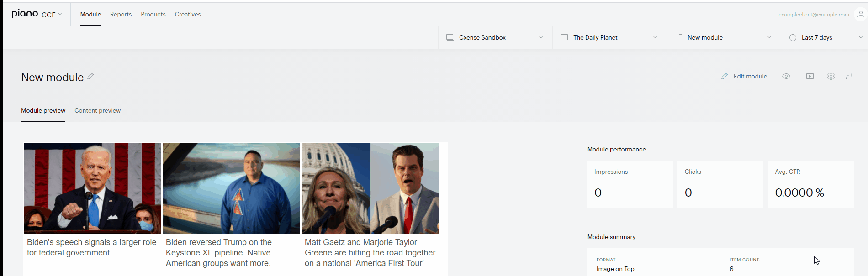Click the "Module summary" heading
This screenshot has width=868, height=276.
611,237
